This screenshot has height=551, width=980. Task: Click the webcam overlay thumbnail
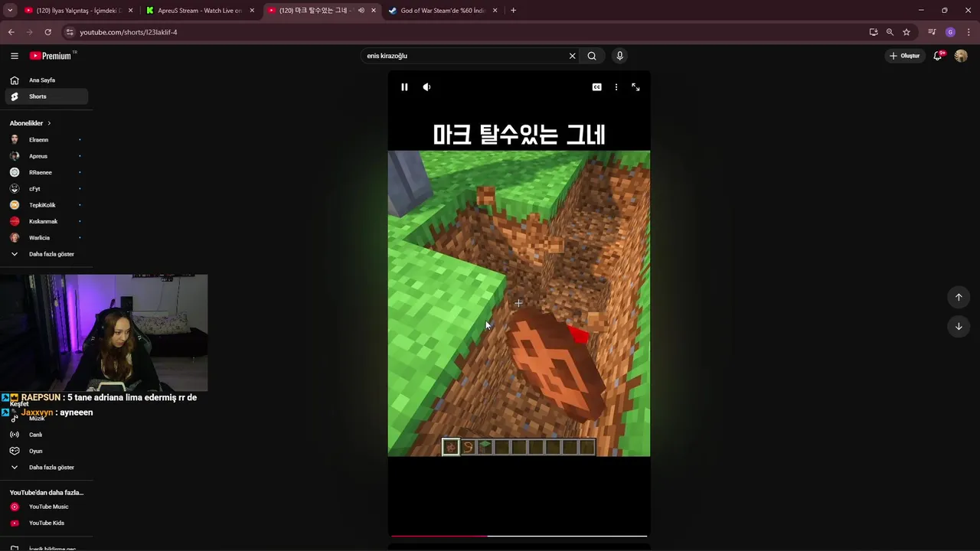pos(104,333)
